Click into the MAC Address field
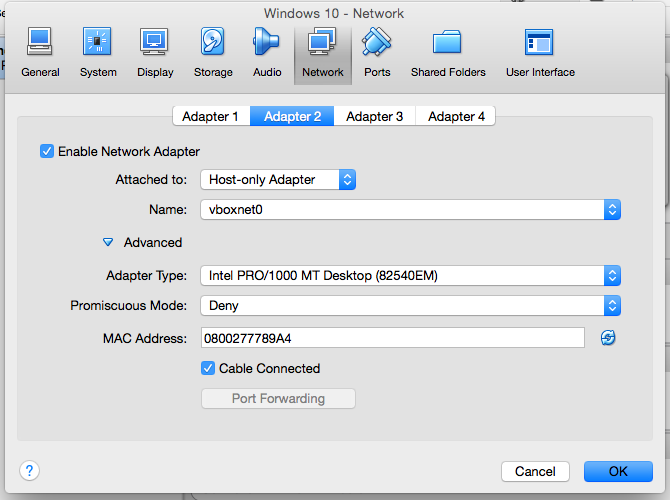 tap(392, 338)
